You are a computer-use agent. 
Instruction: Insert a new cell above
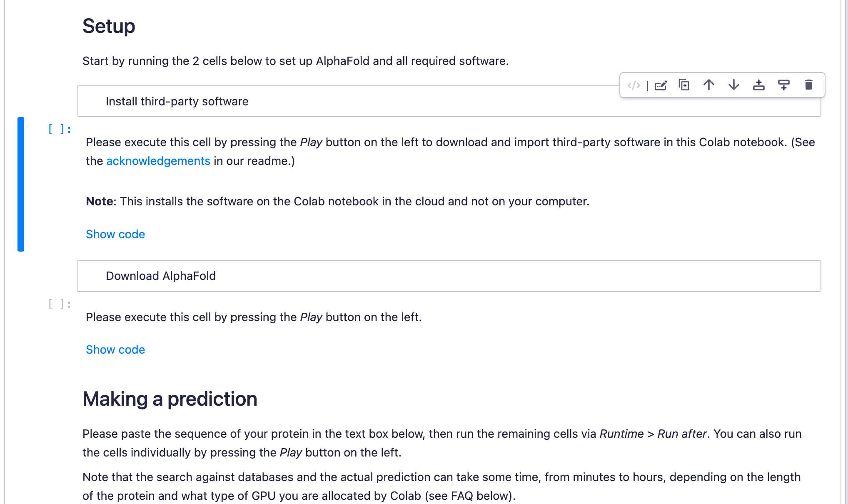[x=758, y=85]
